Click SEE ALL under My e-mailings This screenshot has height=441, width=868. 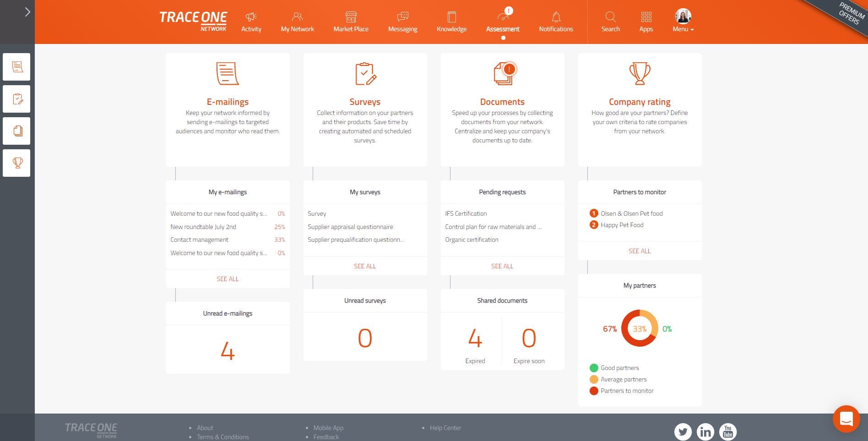[x=228, y=278]
